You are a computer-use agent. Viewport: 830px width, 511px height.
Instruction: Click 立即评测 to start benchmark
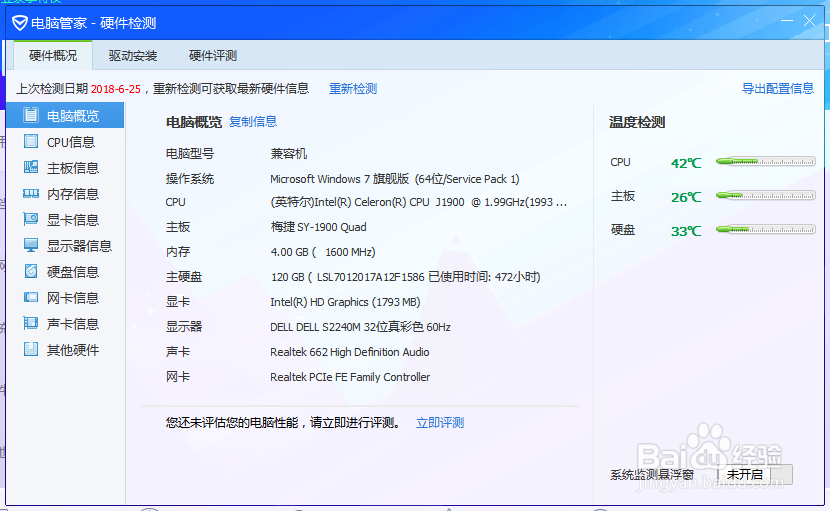pos(440,423)
